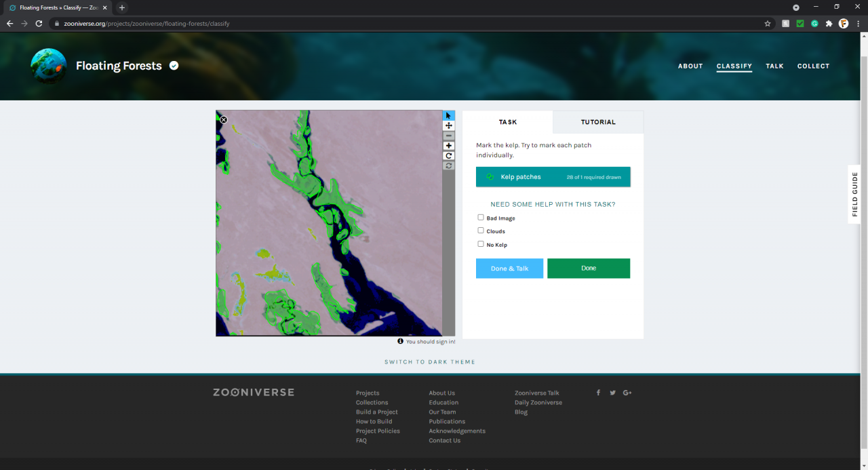Open Daily Zooniverse footer link

[538, 403]
